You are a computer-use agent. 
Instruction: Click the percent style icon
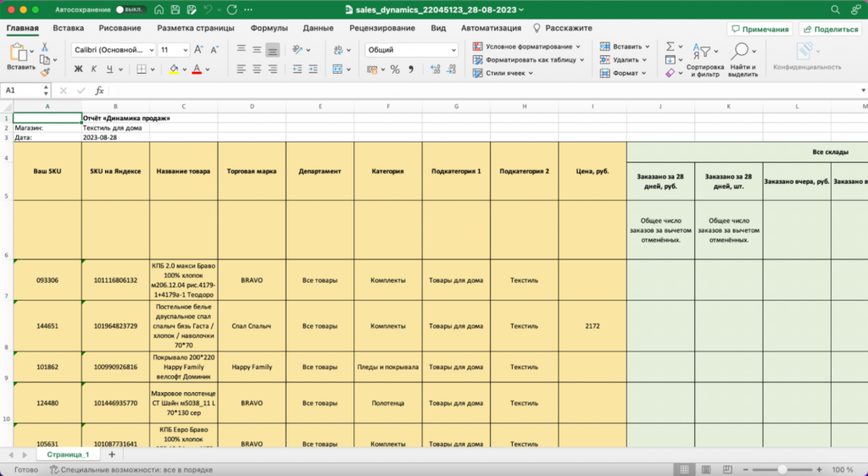[394, 69]
